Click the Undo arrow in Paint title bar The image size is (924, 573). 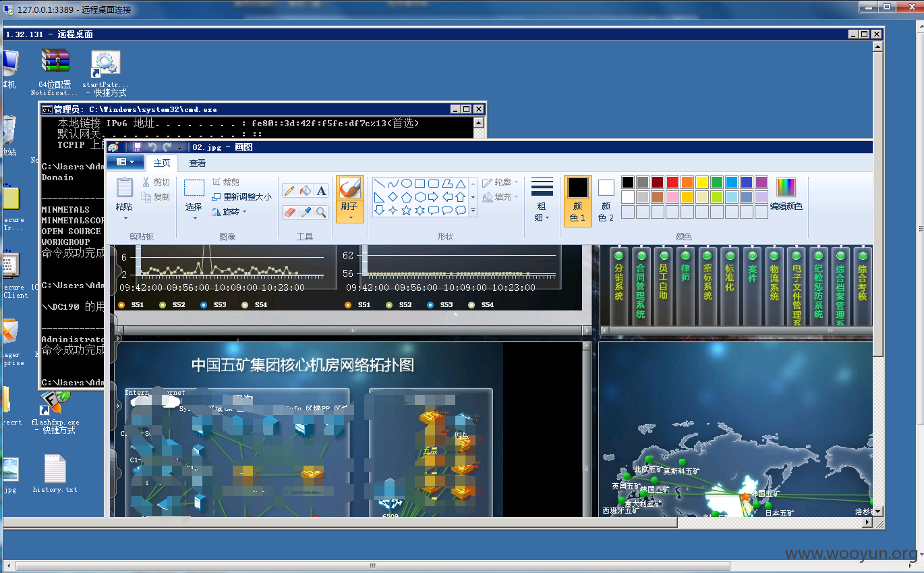pyautogui.click(x=152, y=147)
